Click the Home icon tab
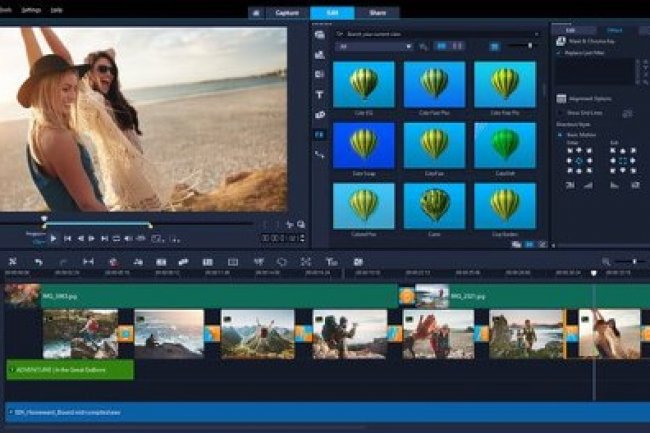This screenshot has width=650, height=433. [256, 13]
